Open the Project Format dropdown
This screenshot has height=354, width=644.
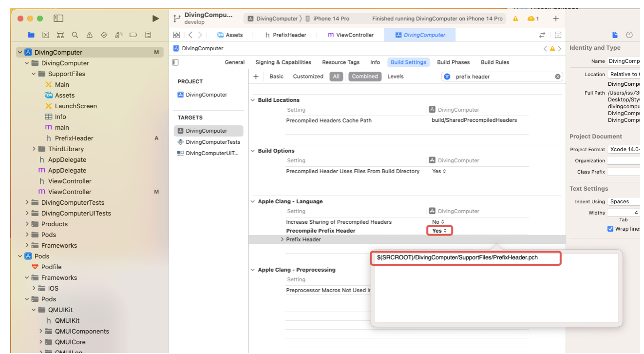(x=624, y=149)
